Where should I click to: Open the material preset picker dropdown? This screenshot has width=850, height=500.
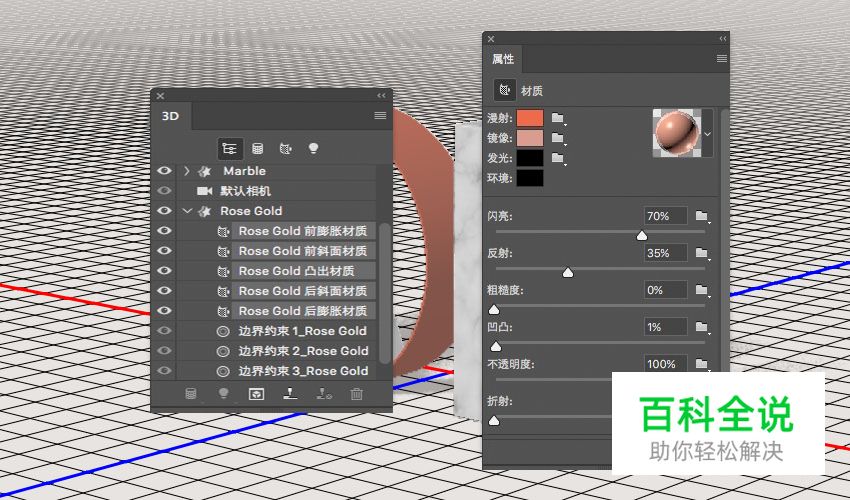coord(707,133)
